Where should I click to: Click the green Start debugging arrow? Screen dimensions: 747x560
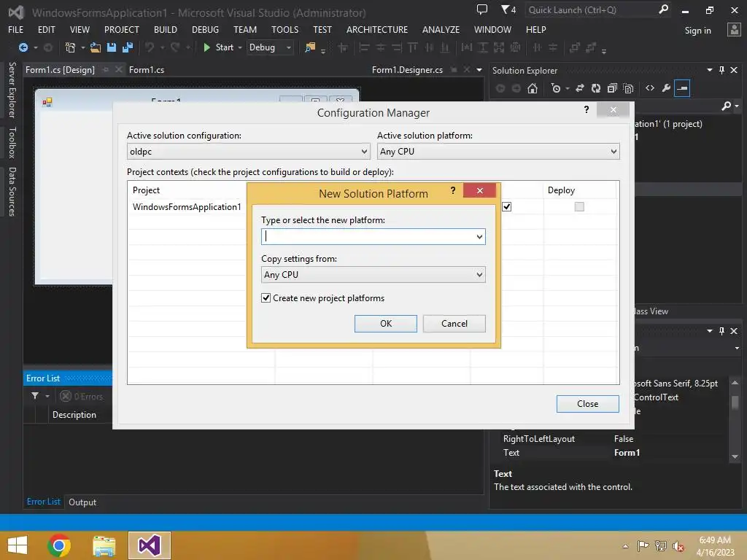click(206, 47)
